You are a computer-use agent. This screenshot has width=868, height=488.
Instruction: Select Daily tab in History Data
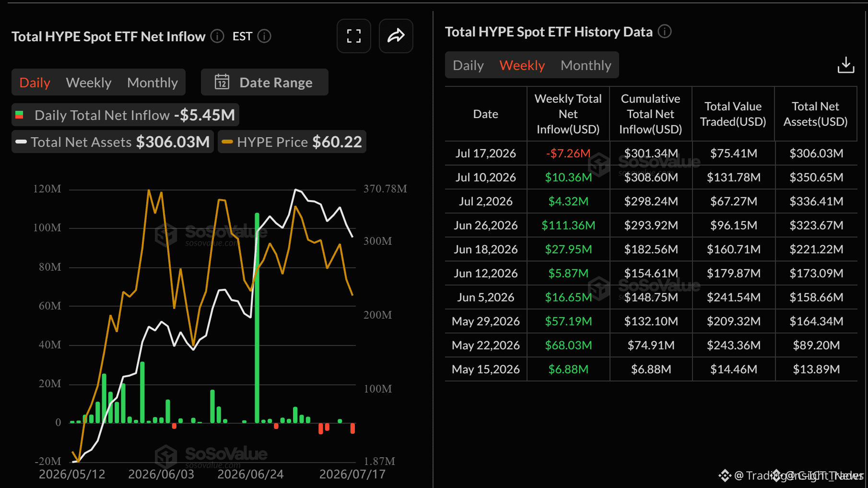point(469,65)
